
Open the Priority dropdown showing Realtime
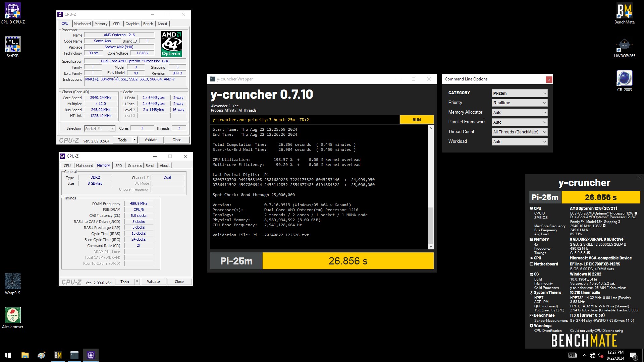[x=520, y=103]
